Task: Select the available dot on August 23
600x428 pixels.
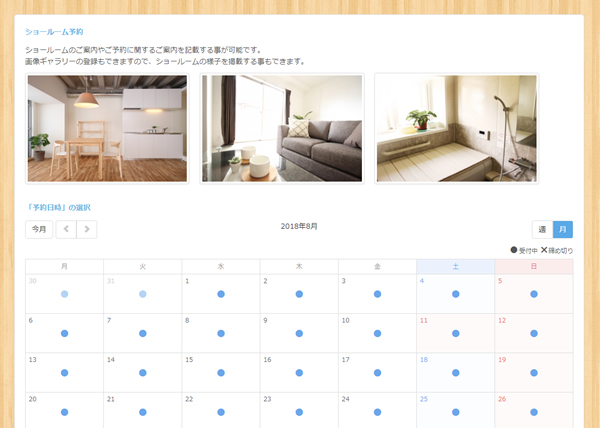Action: (x=299, y=411)
